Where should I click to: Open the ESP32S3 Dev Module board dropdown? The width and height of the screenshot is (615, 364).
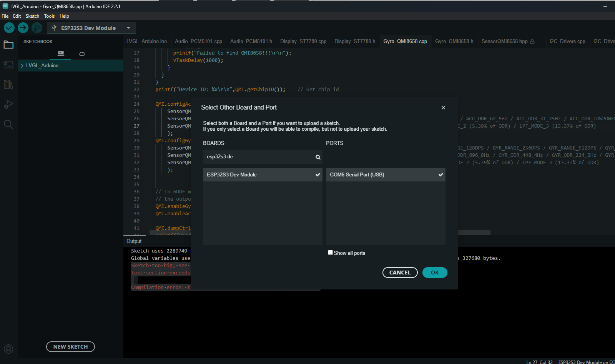91,28
